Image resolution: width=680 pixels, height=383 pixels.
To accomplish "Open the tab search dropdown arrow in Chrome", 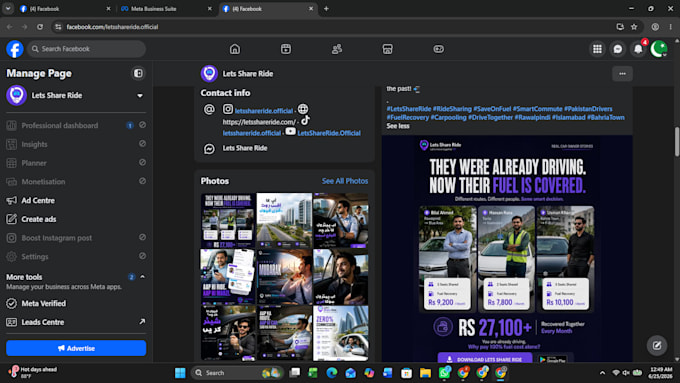I will coord(8,8).
